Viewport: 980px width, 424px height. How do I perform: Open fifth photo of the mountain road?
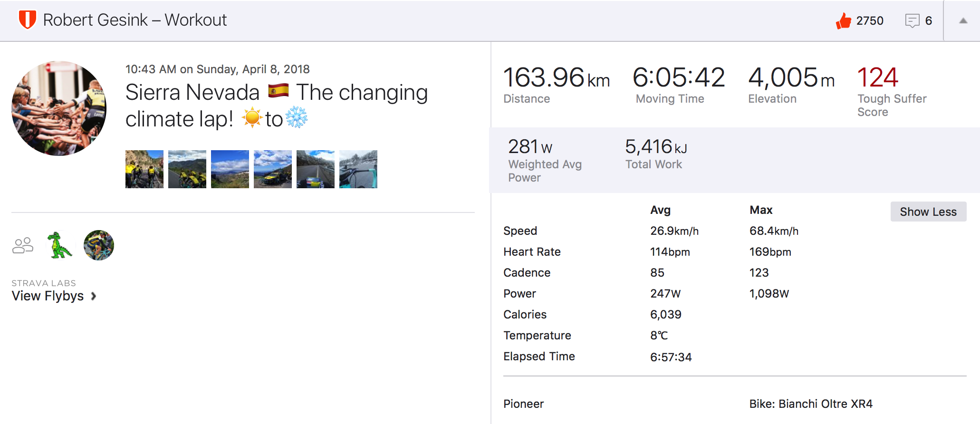click(x=316, y=169)
